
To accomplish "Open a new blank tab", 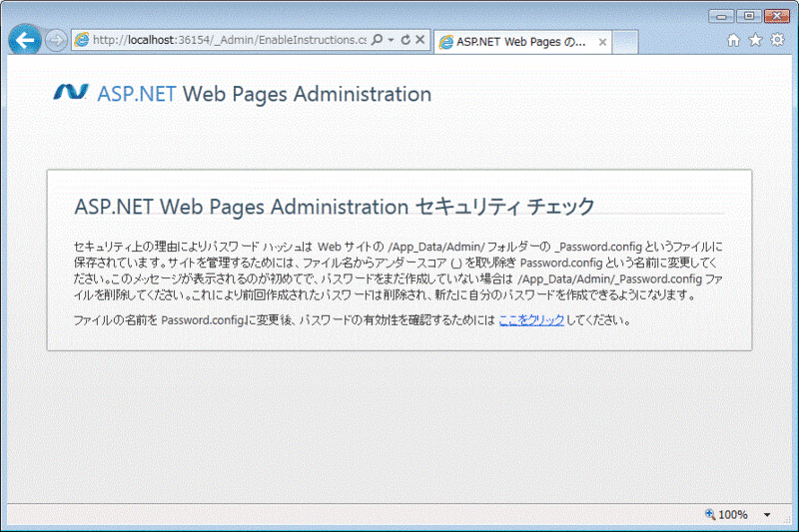I will click(625, 42).
